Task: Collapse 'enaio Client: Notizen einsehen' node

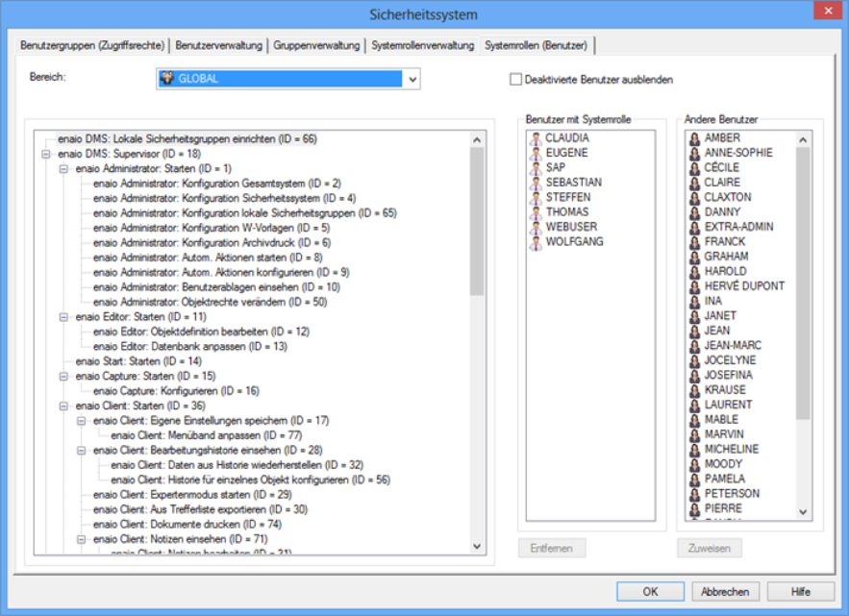Action: coord(81,540)
